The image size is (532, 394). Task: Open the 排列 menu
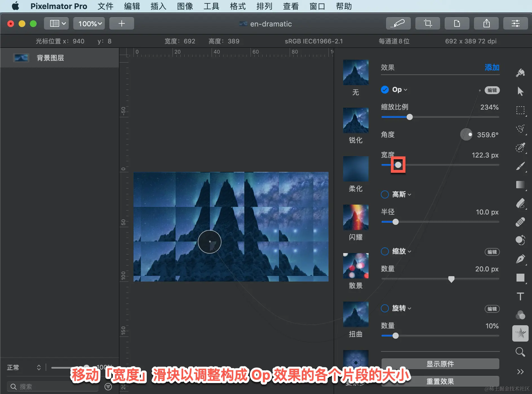264,6
